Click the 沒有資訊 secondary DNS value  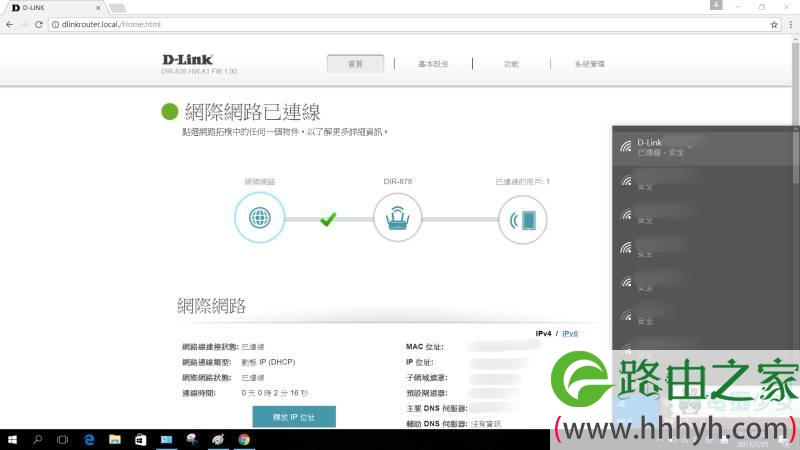coord(486,423)
